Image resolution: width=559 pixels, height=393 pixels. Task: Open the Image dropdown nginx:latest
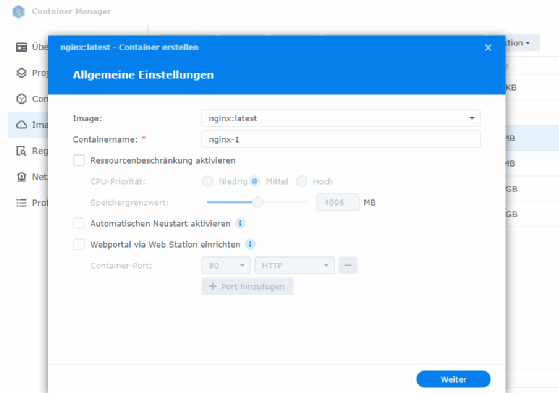[341, 118]
